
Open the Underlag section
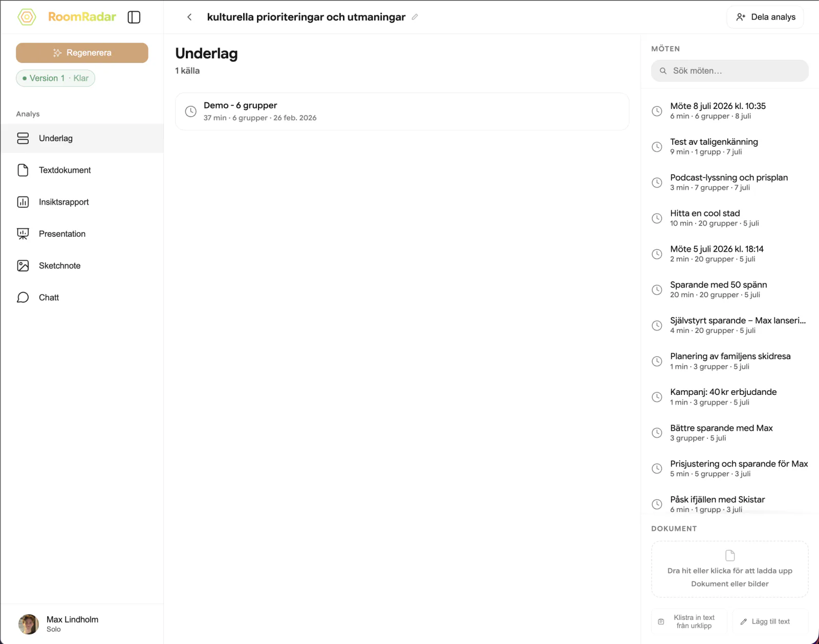click(x=82, y=138)
